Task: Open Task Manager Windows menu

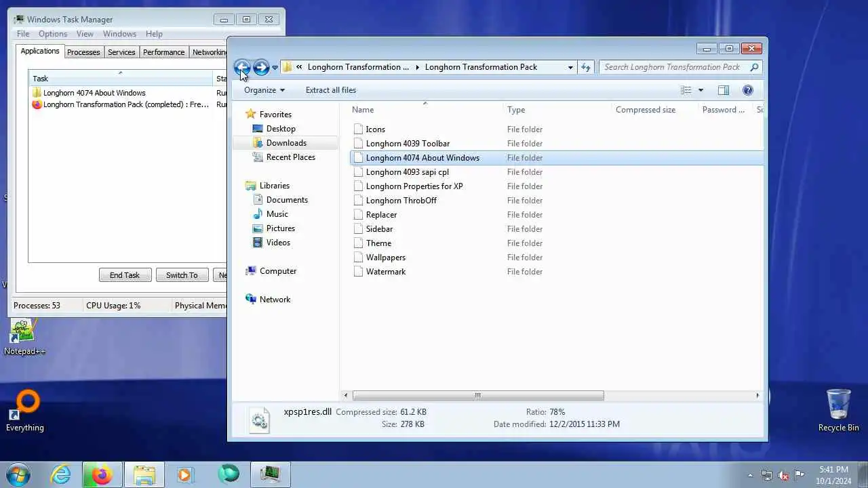Action: pyautogui.click(x=119, y=34)
